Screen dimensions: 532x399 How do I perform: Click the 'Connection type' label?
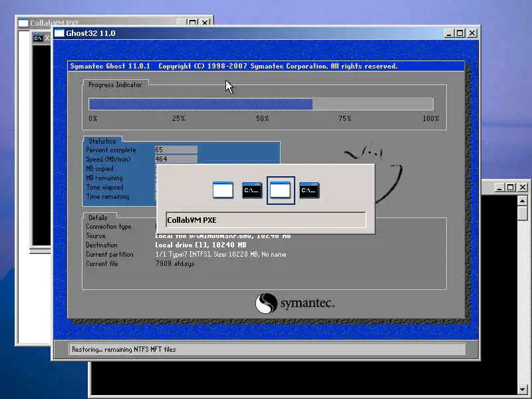tap(108, 226)
